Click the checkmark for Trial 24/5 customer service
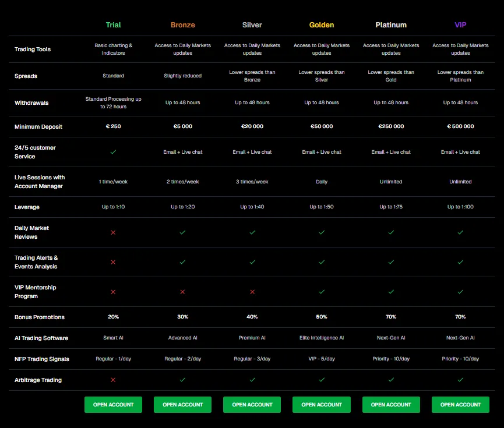The height and width of the screenshot is (428, 504). 113,152
